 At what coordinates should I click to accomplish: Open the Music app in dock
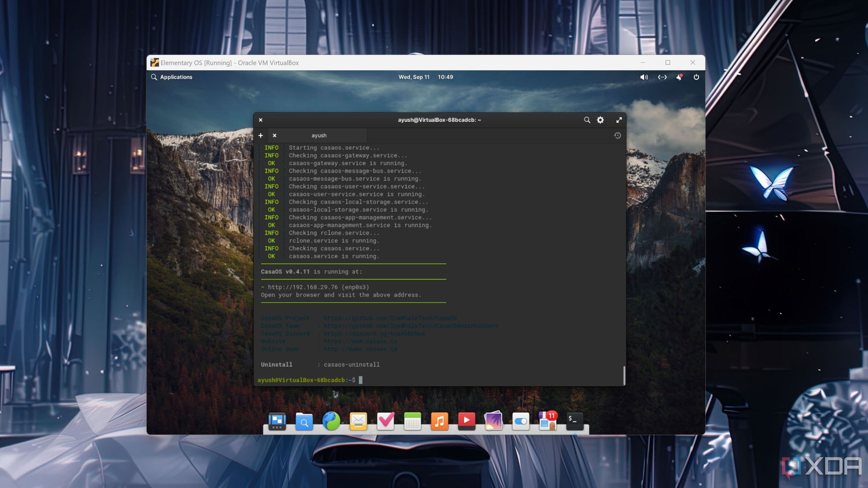coord(439,421)
